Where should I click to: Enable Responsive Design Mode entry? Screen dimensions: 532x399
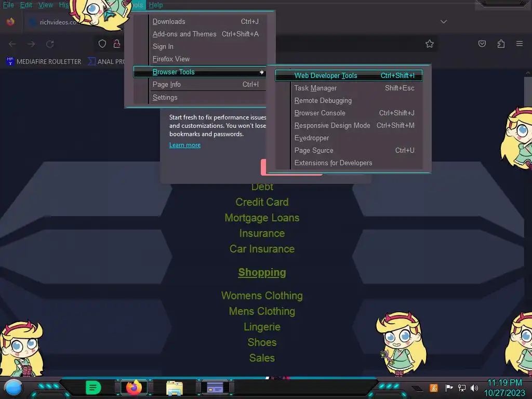(x=349, y=126)
